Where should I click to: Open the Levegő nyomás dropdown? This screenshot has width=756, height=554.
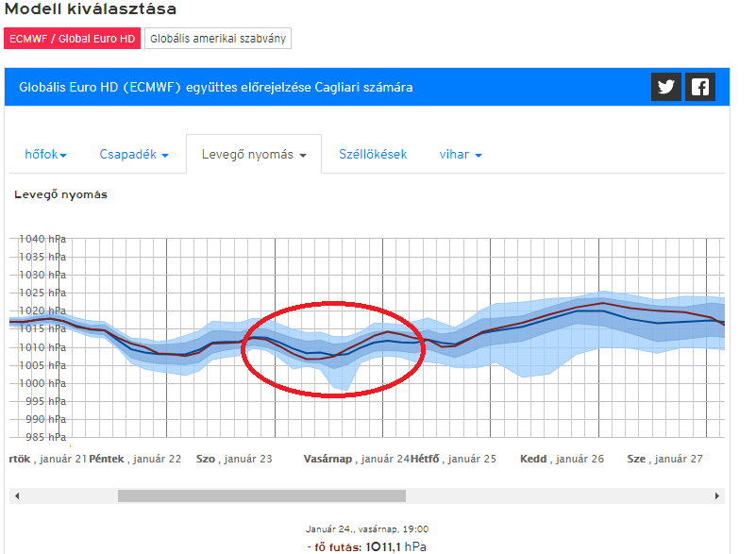pos(254,155)
